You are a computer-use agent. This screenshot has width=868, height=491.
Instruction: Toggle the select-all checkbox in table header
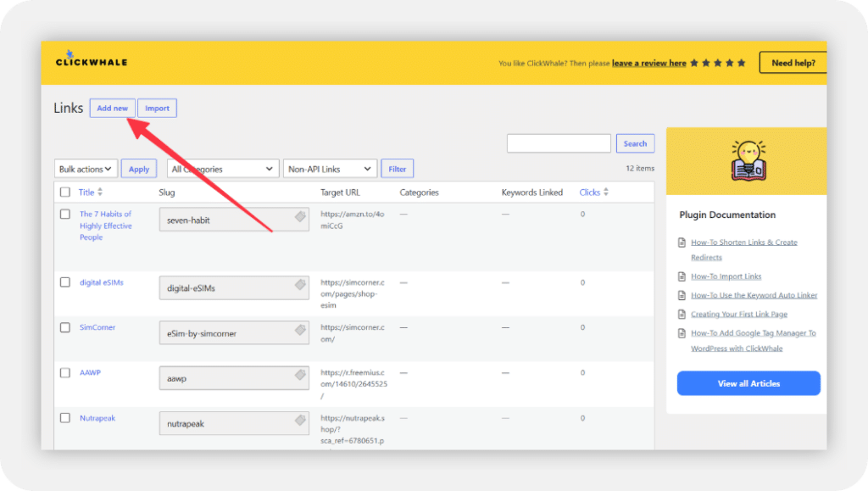pyautogui.click(x=65, y=192)
